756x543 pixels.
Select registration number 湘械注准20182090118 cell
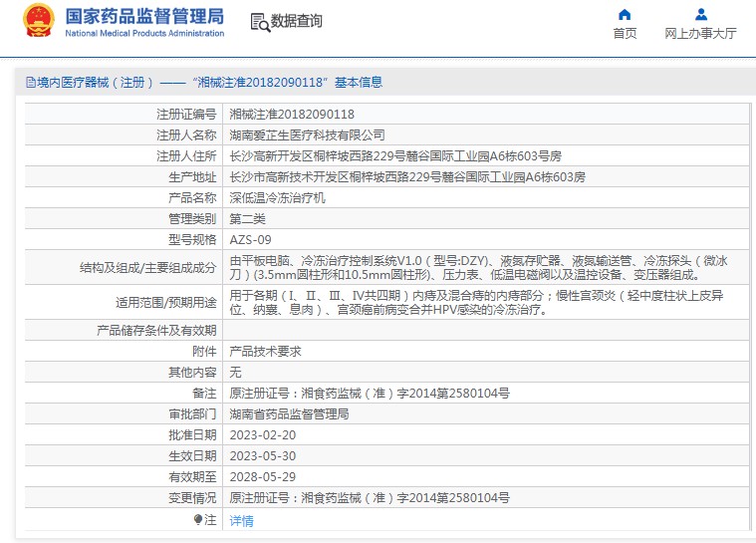pos(292,115)
